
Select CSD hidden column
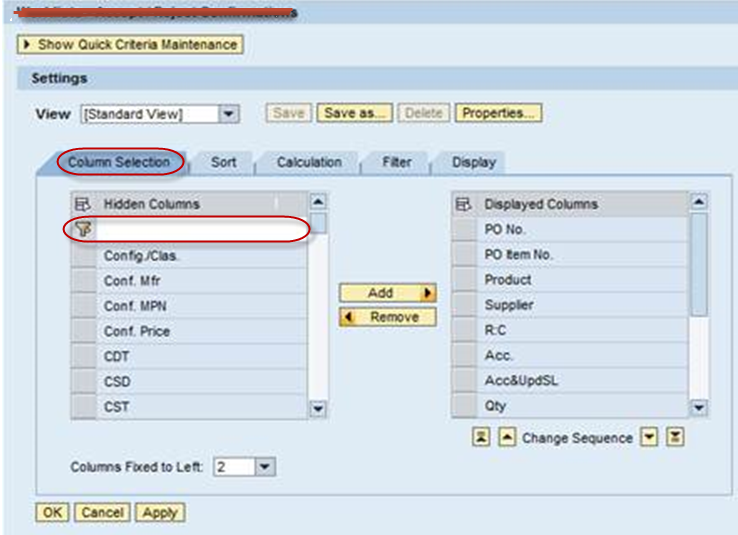pos(202,382)
